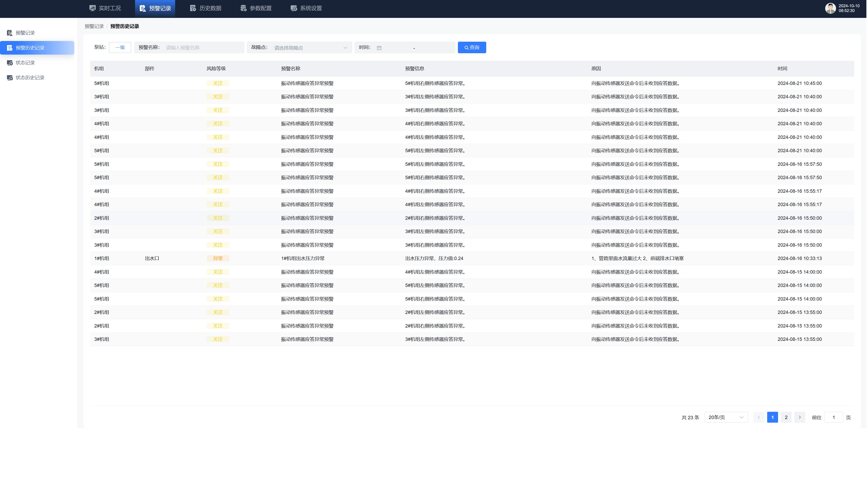The height and width of the screenshot is (489, 868).
Task: Toggle the 一级 pump station option
Action: tap(120, 48)
